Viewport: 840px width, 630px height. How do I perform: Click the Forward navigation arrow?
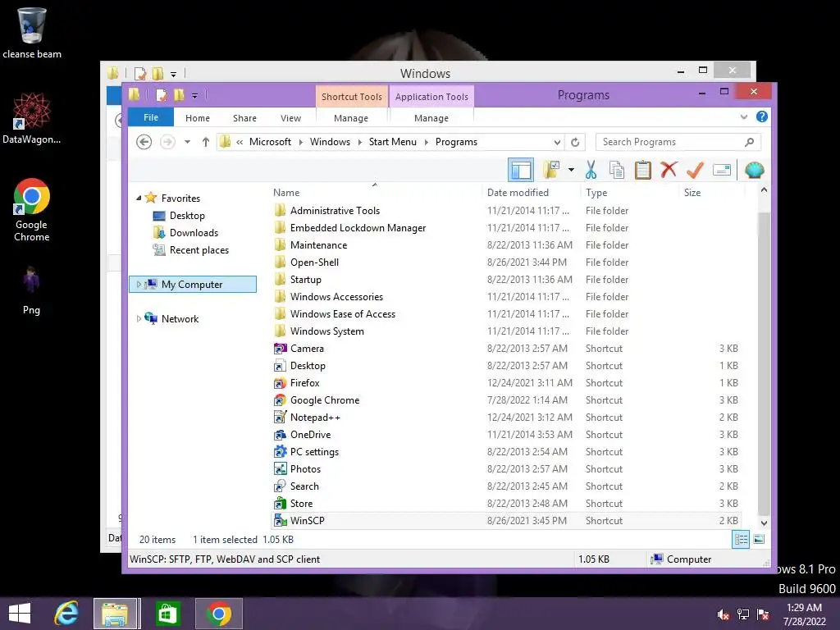click(x=167, y=142)
